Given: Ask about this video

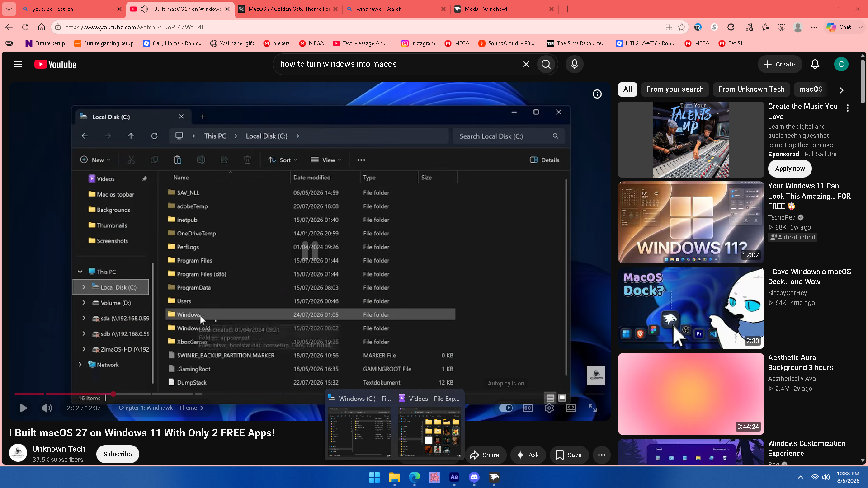Looking at the screenshot, I should point(528,455).
